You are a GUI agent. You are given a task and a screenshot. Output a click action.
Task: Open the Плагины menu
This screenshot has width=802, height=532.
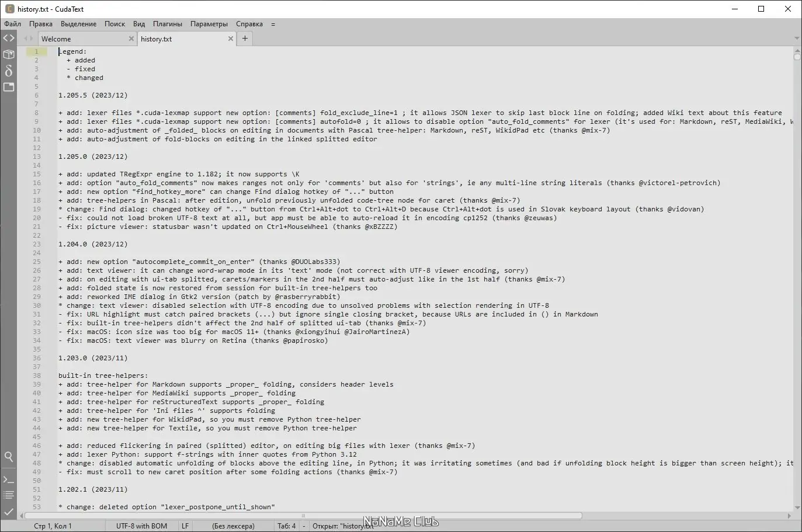point(168,24)
